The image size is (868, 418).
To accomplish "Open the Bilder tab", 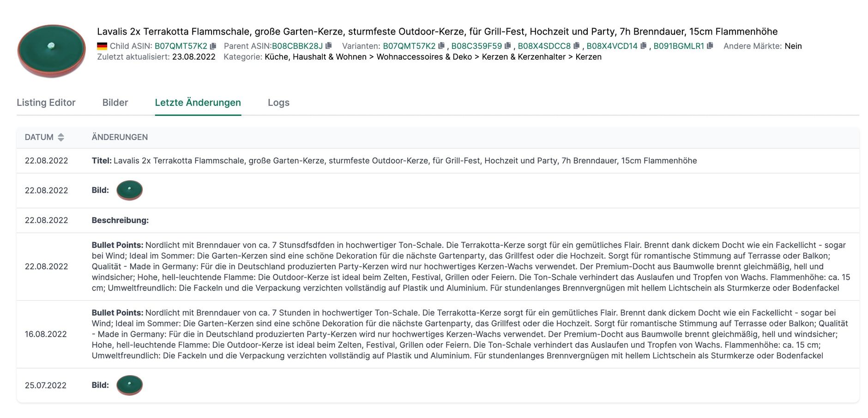I will [115, 103].
